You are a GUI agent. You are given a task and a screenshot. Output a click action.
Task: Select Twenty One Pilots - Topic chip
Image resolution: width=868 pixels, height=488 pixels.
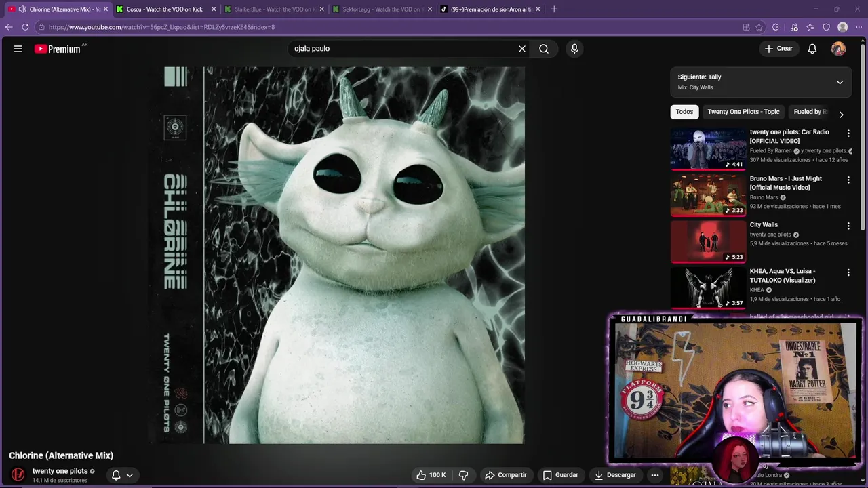click(743, 112)
